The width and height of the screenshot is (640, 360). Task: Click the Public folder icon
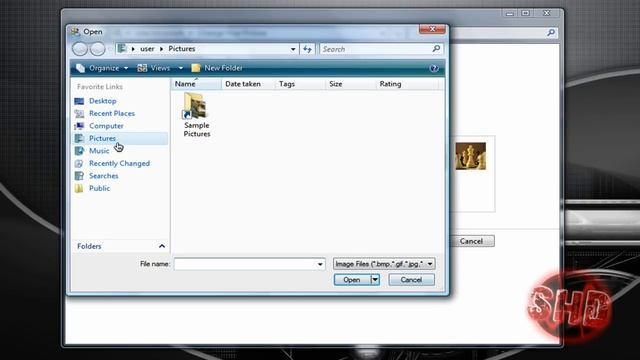point(80,188)
